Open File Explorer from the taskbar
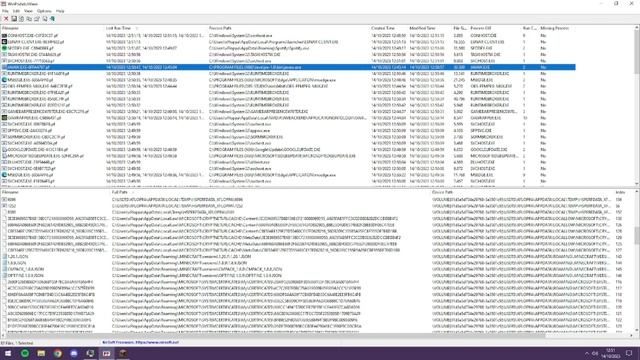640x360 pixels. [41, 353]
